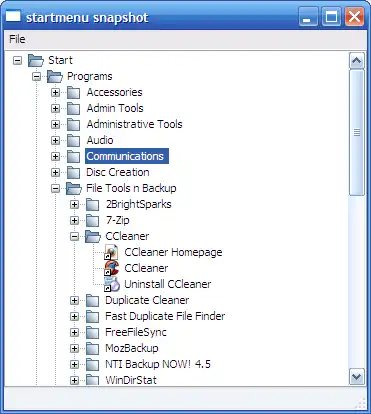Click the Admin Tools folder icon

click(73, 108)
